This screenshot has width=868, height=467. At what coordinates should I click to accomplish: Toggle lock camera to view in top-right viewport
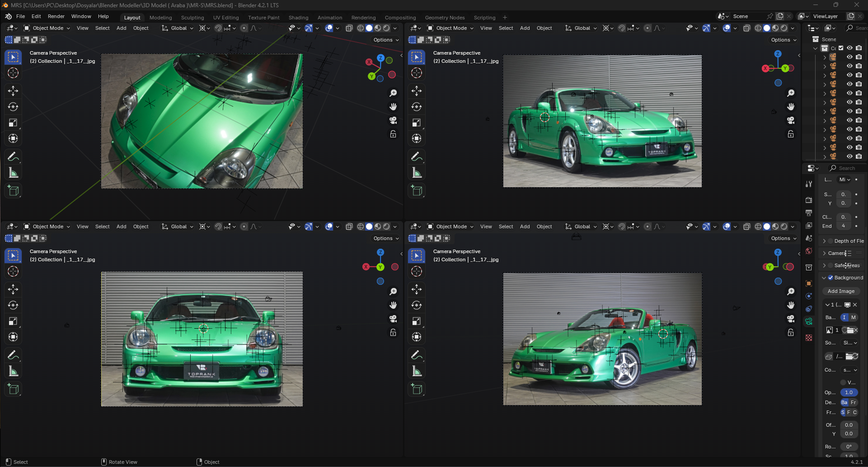pos(791,134)
